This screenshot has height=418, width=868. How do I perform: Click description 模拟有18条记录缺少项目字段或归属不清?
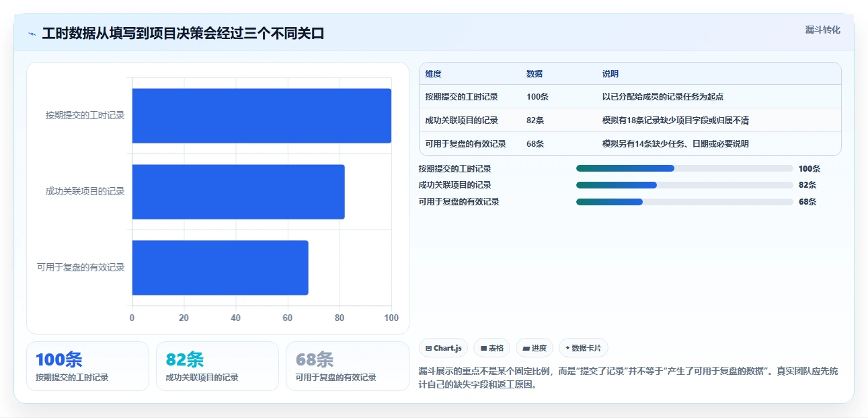tap(676, 120)
